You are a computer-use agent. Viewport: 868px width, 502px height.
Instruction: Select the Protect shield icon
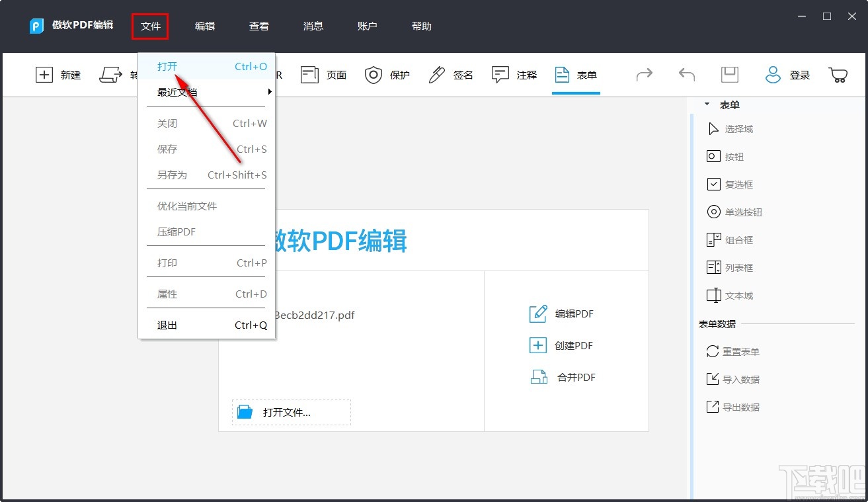click(x=374, y=75)
